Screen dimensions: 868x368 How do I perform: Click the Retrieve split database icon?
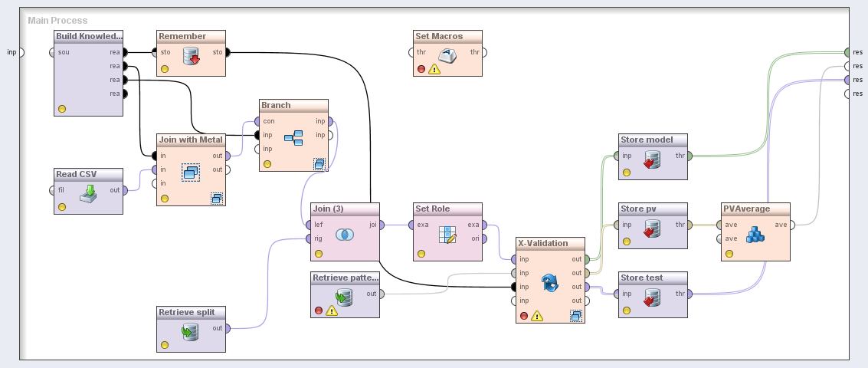click(191, 331)
